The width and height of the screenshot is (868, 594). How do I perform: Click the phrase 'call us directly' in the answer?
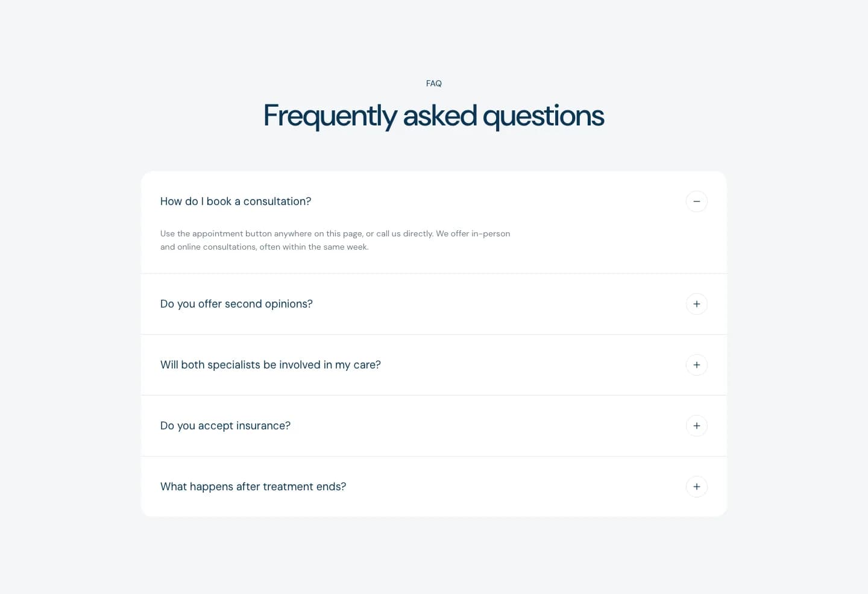(x=404, y=233)
